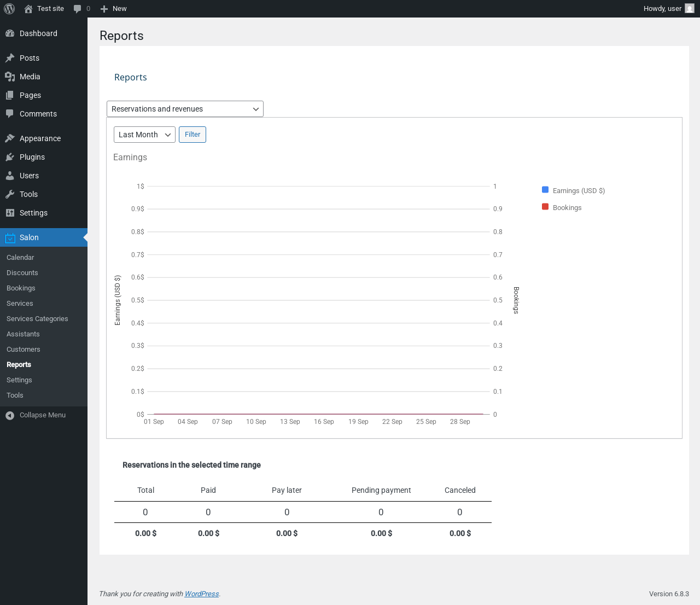
Task: Open Customers in the Salon submenu
Action: tap(24, 350)
